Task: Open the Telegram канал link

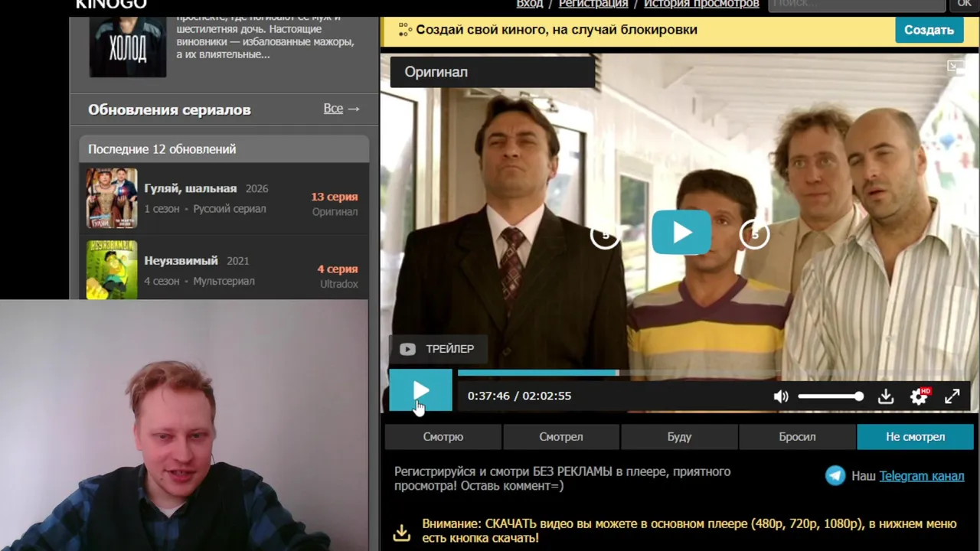Action: point(922,476)
